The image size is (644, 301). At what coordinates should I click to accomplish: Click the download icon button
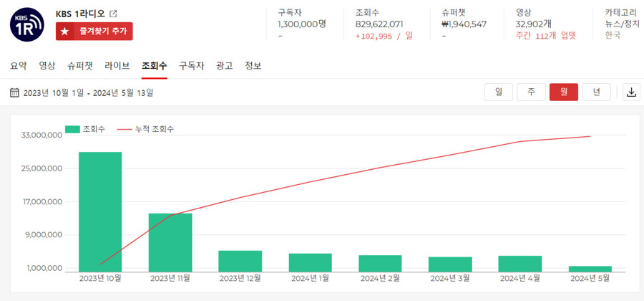click(x=631, y=92)
